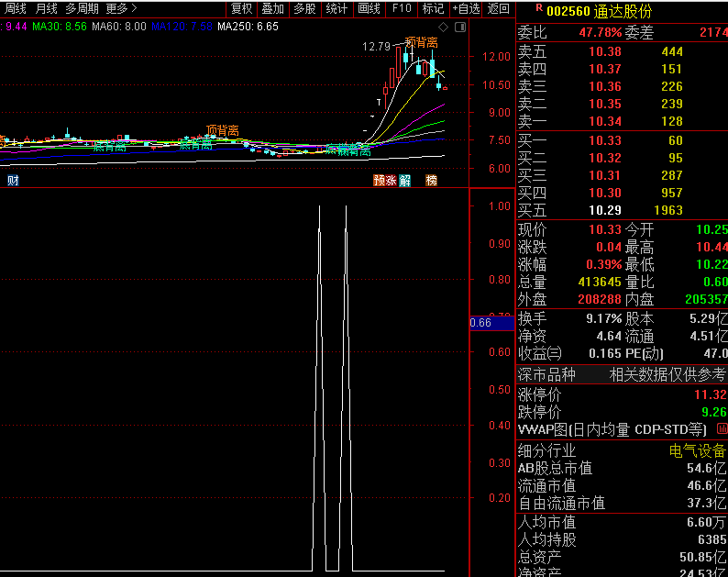Click the 卖五 price 10.38

click(x=605, y=51)
